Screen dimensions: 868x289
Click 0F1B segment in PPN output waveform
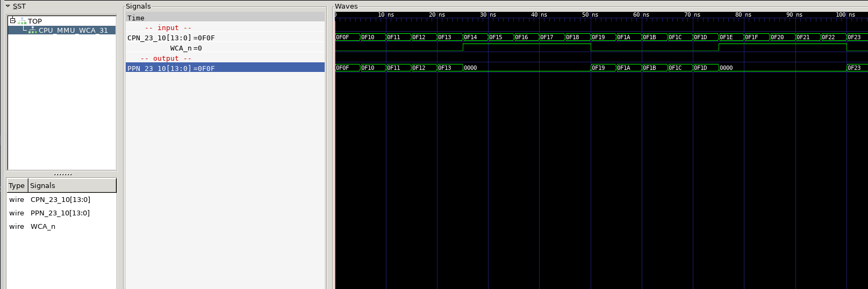(x=654, y=68)
